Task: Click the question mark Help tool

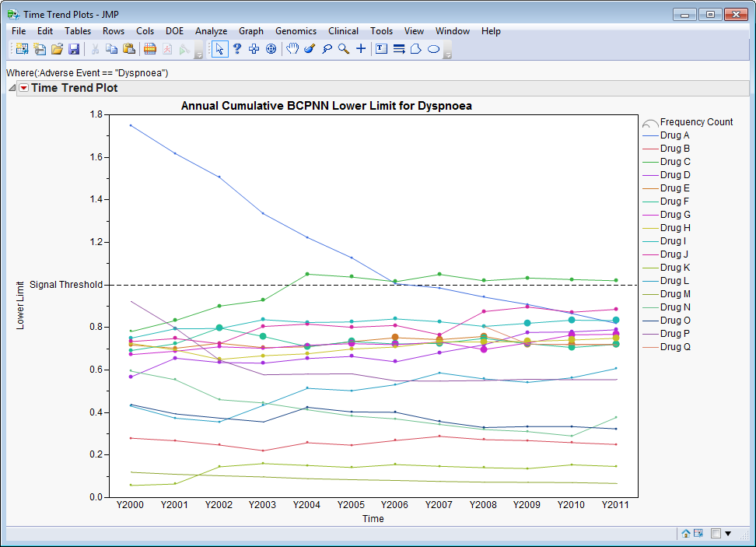Action: (x=237, y=49)
